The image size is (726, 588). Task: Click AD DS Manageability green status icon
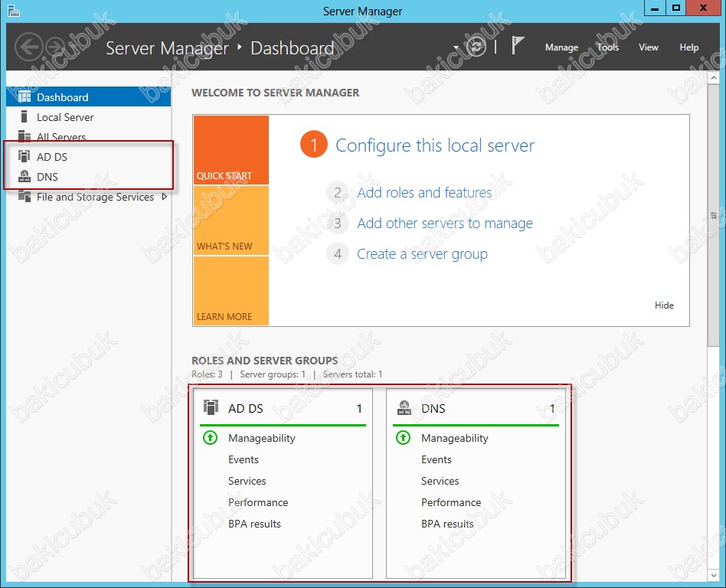(x=210, y=437)
